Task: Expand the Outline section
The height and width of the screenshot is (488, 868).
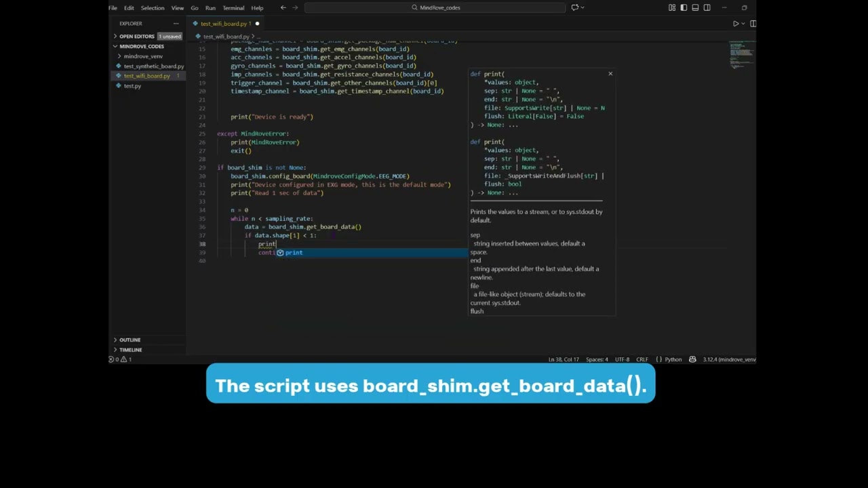Action: (x=130, y=340)
